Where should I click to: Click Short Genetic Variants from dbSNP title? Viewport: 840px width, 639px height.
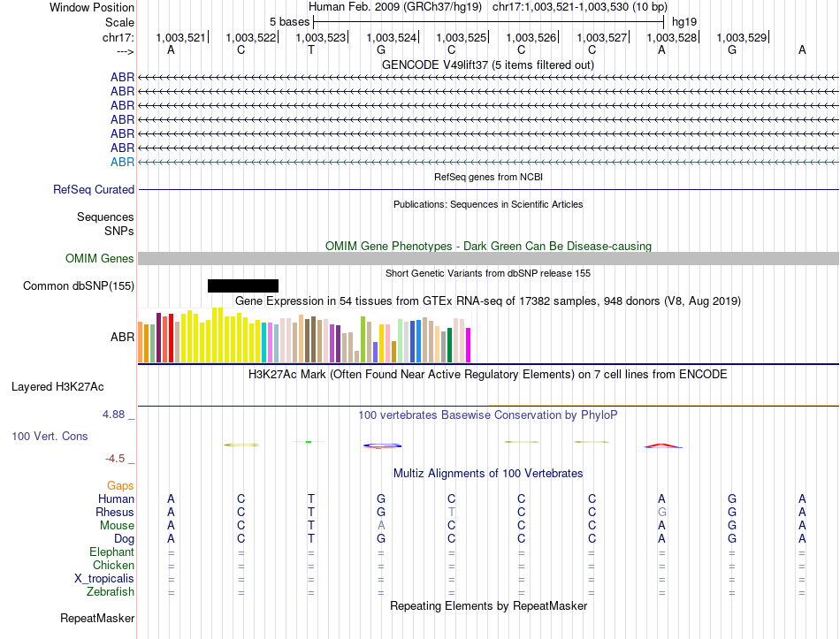click(488, 273)
